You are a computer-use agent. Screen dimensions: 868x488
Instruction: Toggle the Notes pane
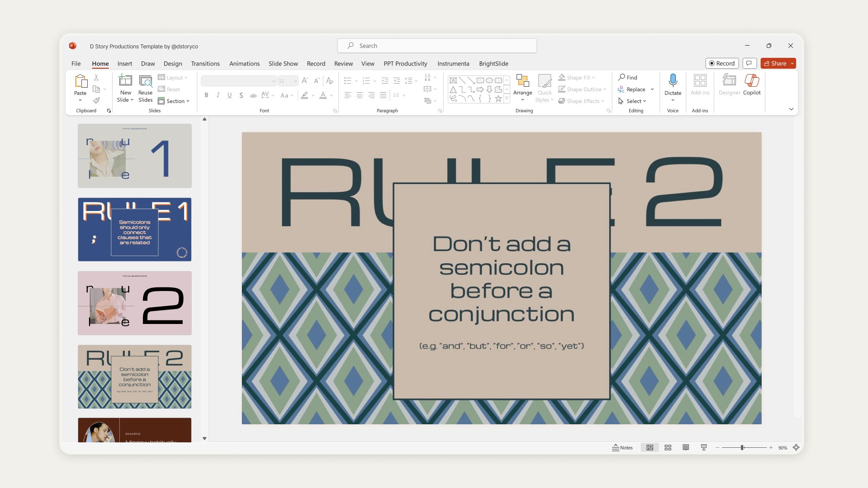pos(623,447)
